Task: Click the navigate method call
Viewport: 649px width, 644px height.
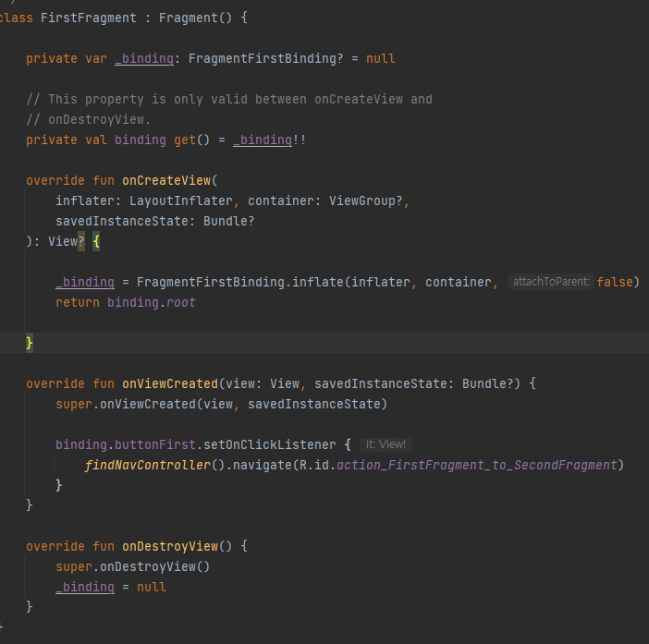Action: pos(262,466)
